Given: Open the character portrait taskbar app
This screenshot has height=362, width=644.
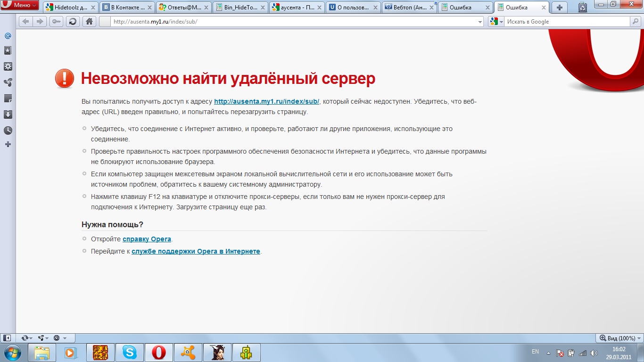Looking at the screenshot, I should click(217, 353).
